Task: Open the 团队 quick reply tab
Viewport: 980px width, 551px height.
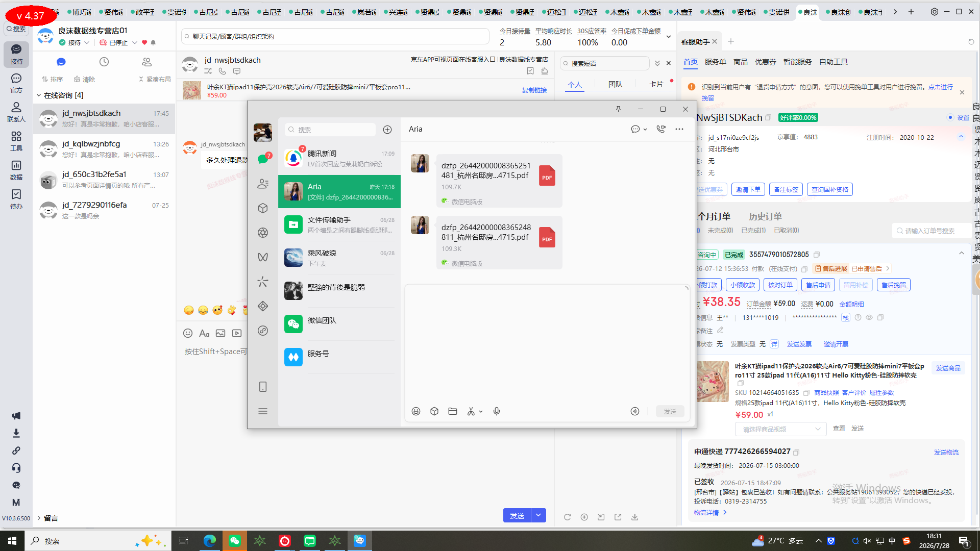Action: [616, 84]
